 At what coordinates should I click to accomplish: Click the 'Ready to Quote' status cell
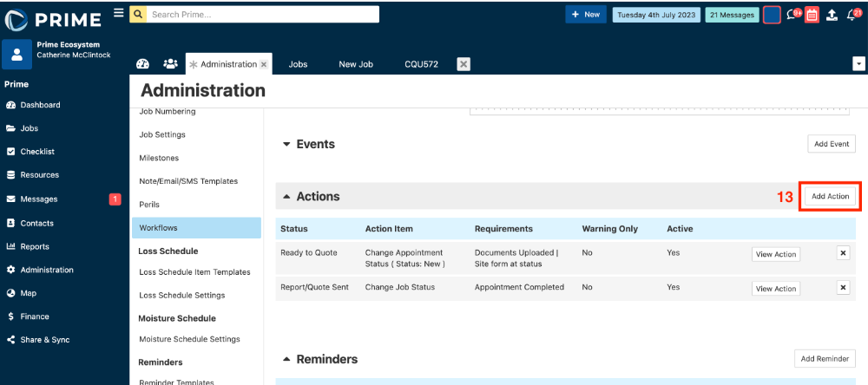308,253
